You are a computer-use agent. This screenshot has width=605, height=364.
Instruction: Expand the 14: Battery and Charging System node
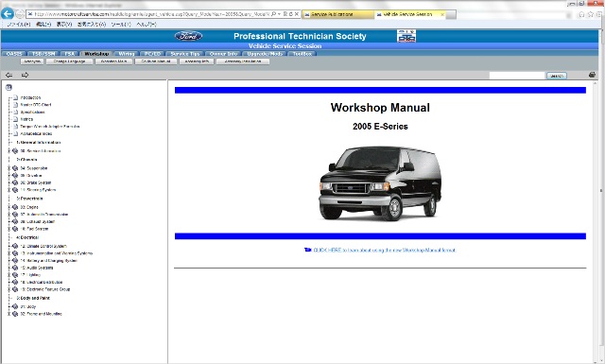[9, 261]
